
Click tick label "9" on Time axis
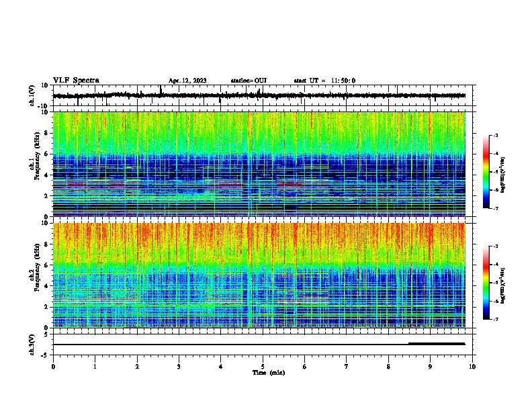430,367
